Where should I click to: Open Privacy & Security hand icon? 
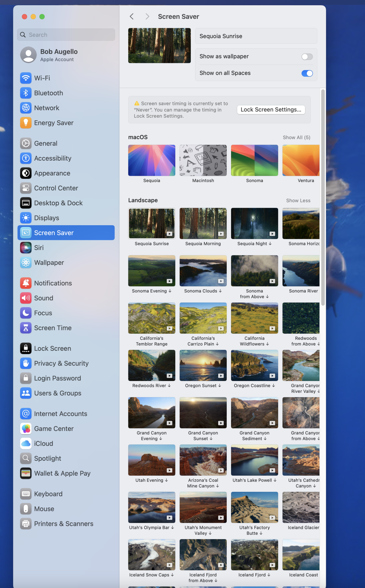click(26, 363)
